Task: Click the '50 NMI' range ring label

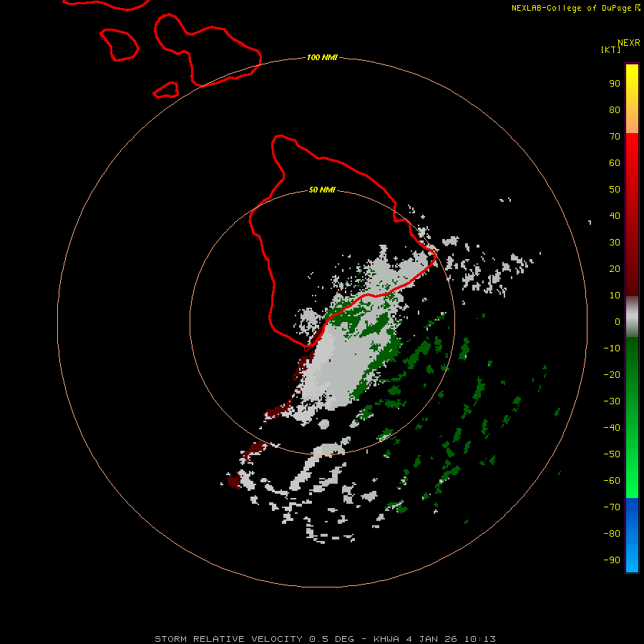Action: point(322,190)
